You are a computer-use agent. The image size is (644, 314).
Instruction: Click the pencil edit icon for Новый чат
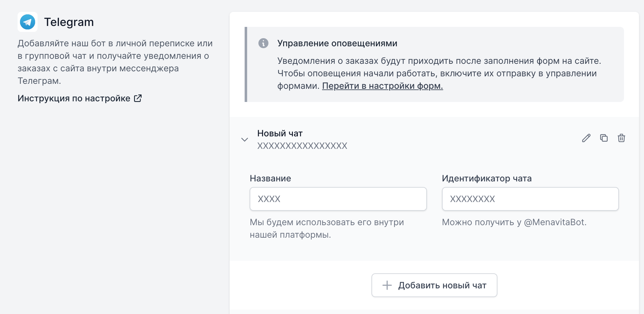click(586, 138)
